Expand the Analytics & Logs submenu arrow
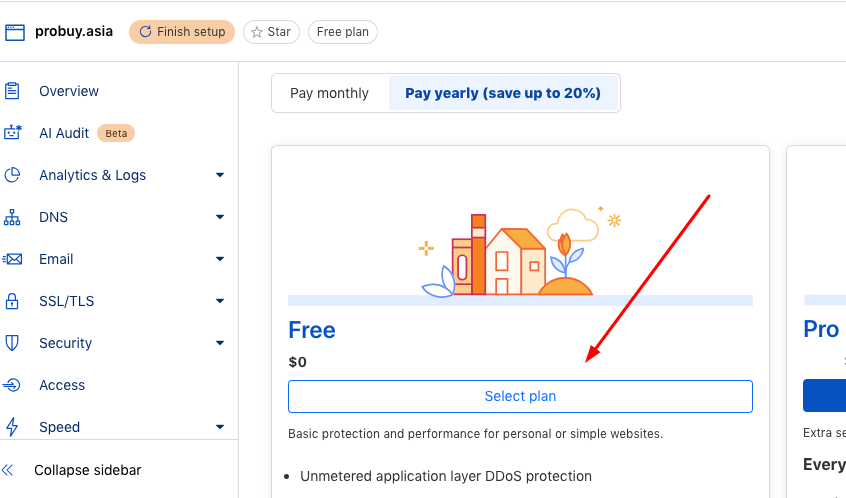This screenshot has width=846, height=498. point(220,175)
